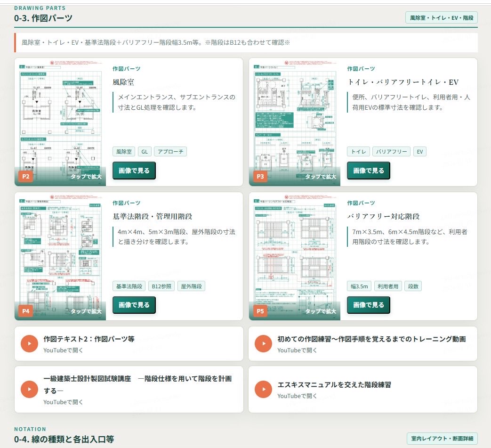Click the タップで拡大 label on P2
491x448 pixels.
pyautogui.click(x=86, y=177)
